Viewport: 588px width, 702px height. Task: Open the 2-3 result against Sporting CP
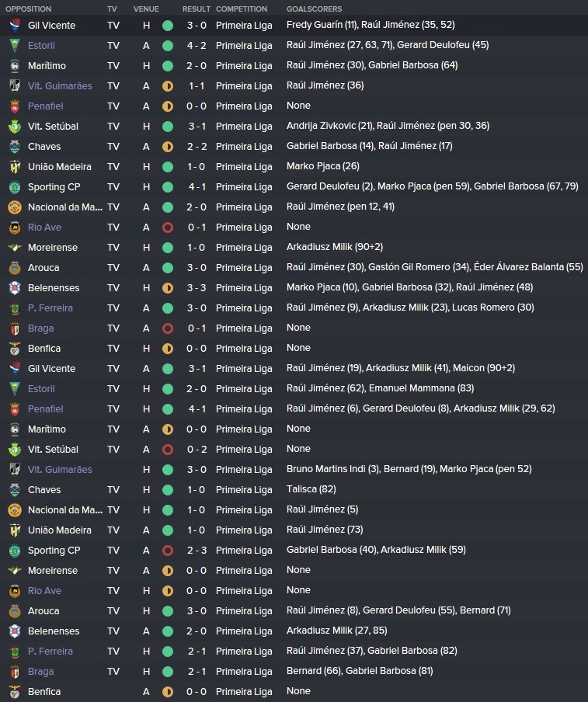point(197,551)
